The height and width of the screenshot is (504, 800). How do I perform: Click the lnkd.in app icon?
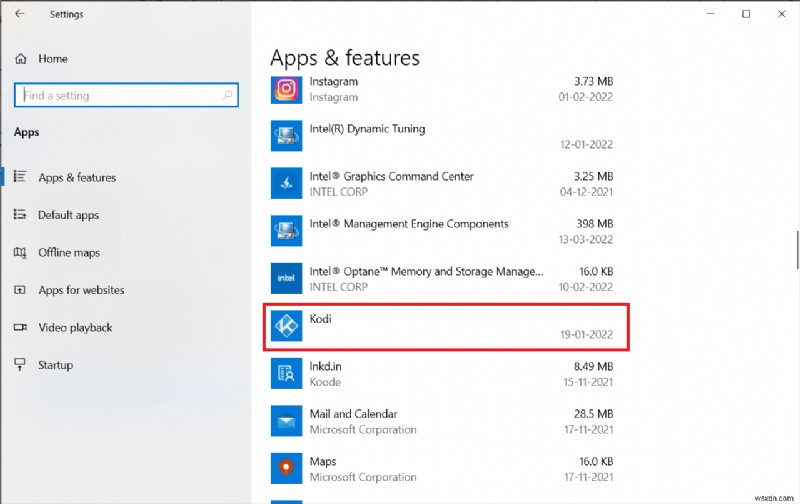coord(286,374)
